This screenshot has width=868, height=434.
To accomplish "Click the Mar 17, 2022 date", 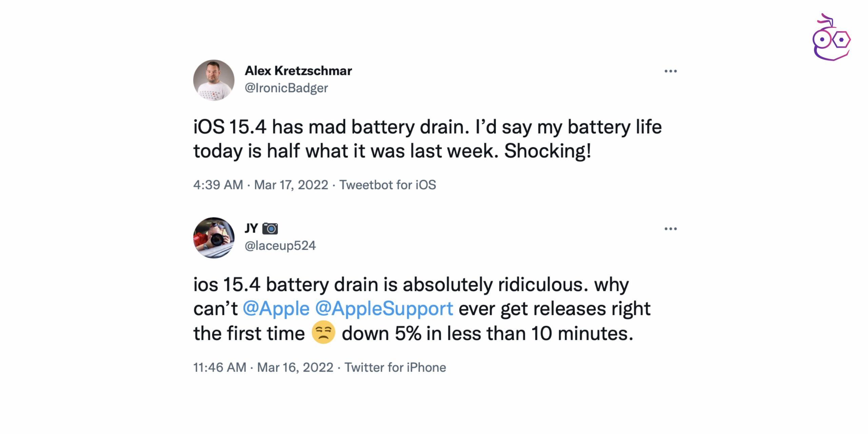I will click(x=291, y=185).
